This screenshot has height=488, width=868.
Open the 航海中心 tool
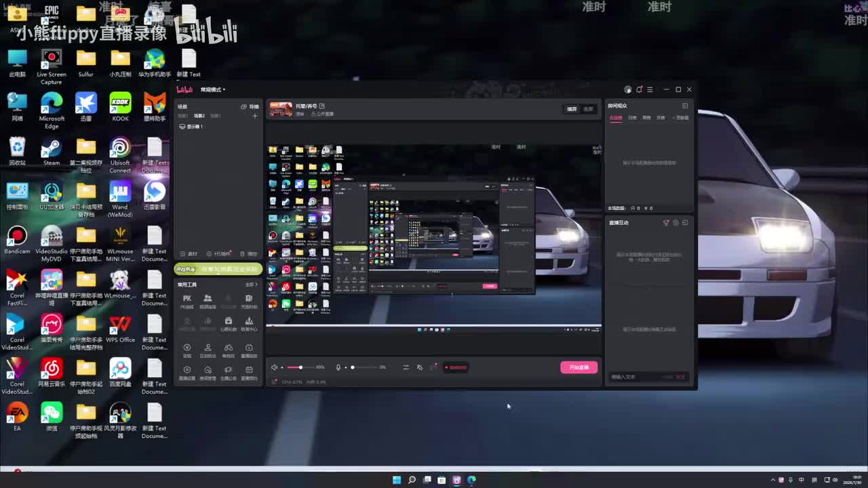249,324
